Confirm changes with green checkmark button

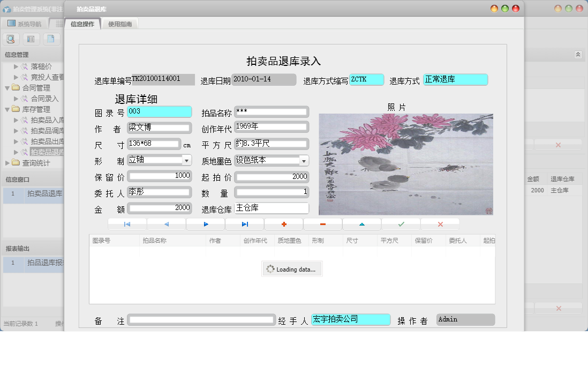[401, 224]
